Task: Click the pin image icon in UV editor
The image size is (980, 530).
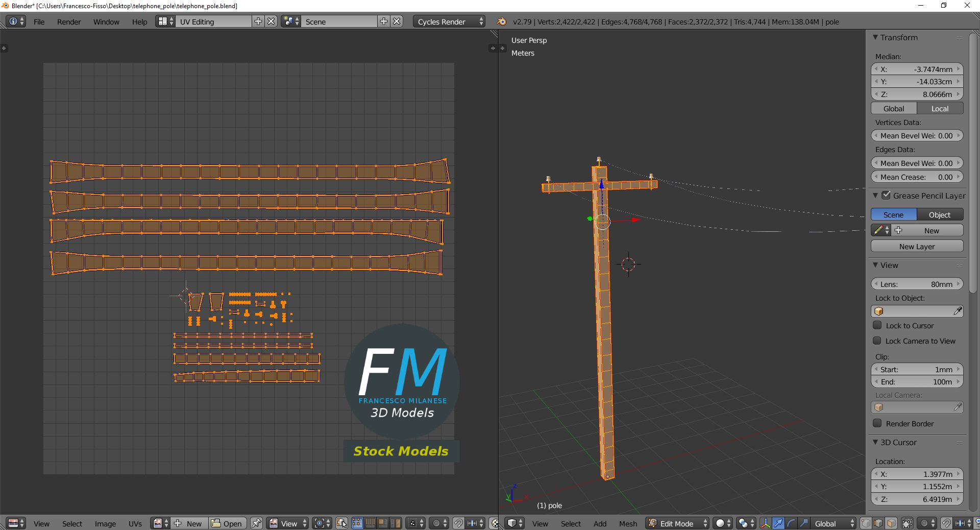Action: 256,523
